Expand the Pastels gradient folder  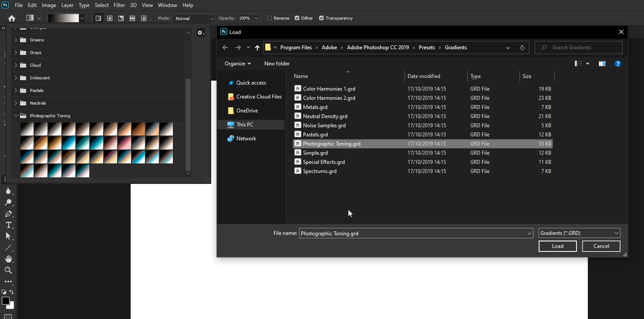[16, 90]
